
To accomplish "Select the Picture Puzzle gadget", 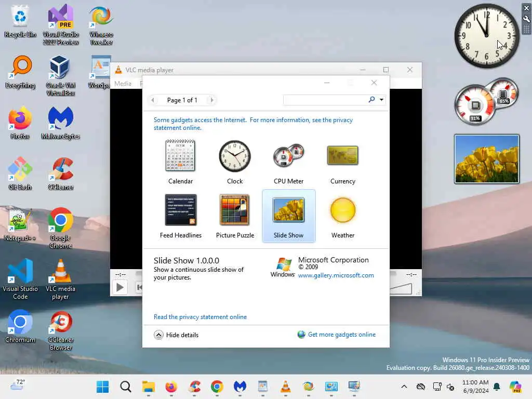I will pos(235,216).
